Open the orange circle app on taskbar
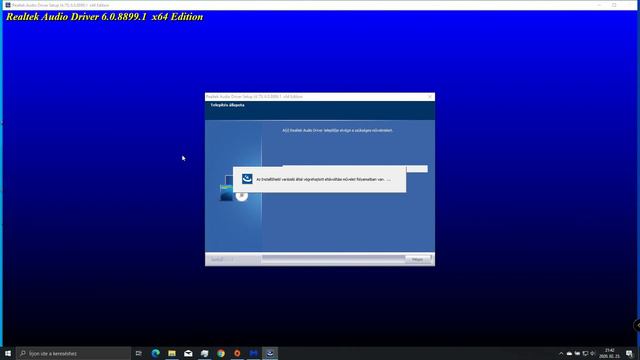The image size is (640, 360). click(x=237, y=353)
